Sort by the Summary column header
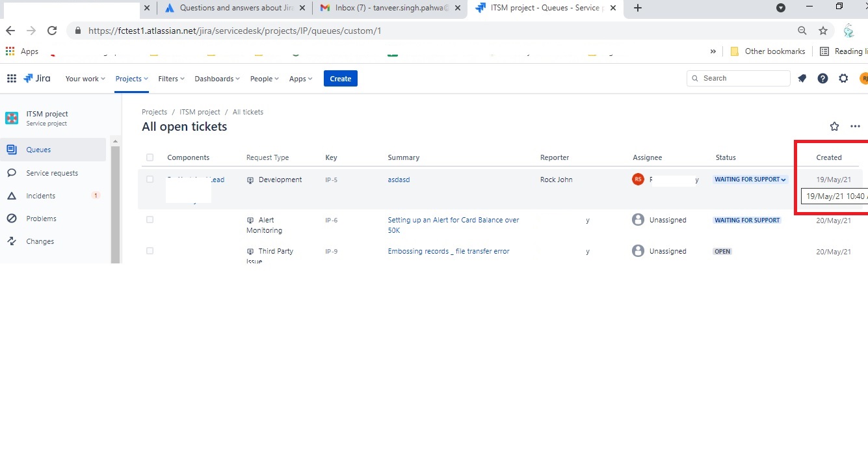This screenshot has height=454, width=868. pos(404,157)
